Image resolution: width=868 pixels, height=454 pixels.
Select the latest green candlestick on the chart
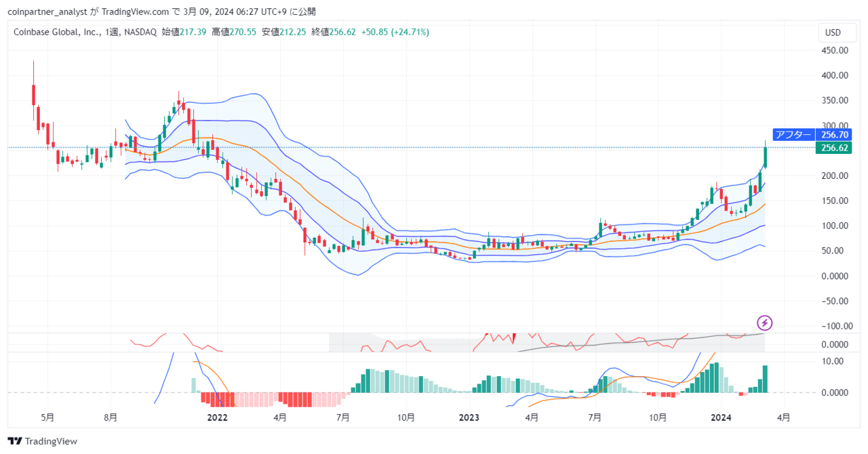[766, 156]
